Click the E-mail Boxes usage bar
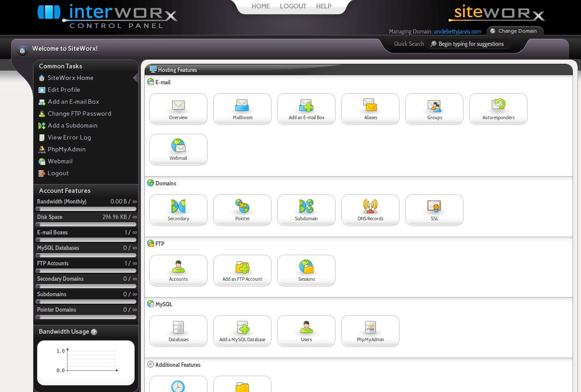This screenshot has height=392, width=581. 86,240
